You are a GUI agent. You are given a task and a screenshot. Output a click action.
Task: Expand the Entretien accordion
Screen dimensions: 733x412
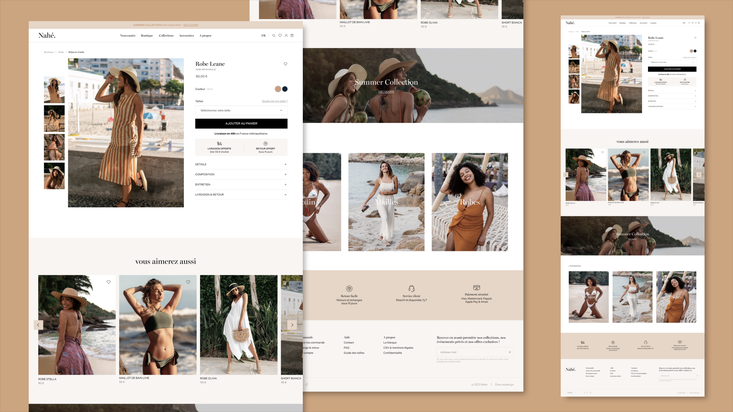(241, 184)
